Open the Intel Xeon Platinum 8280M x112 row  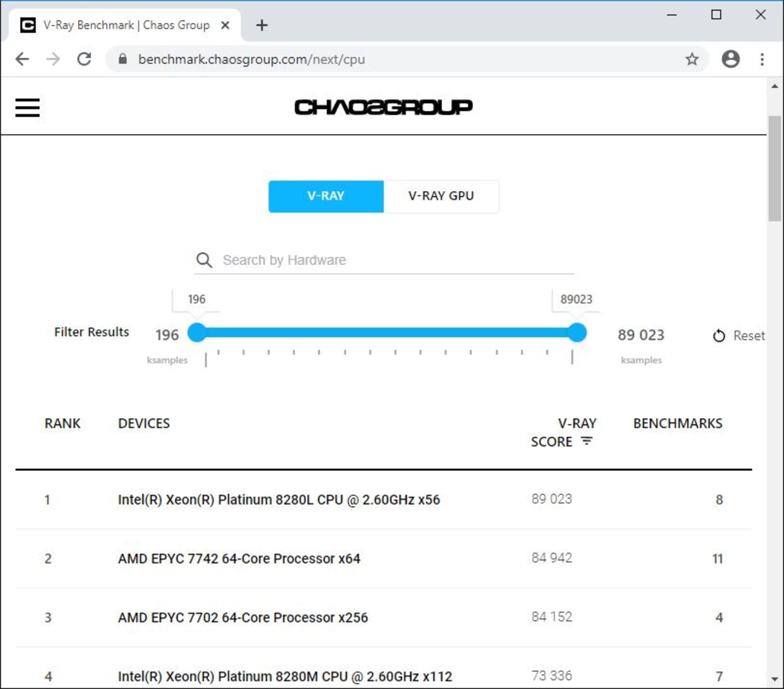click(384, 668)
